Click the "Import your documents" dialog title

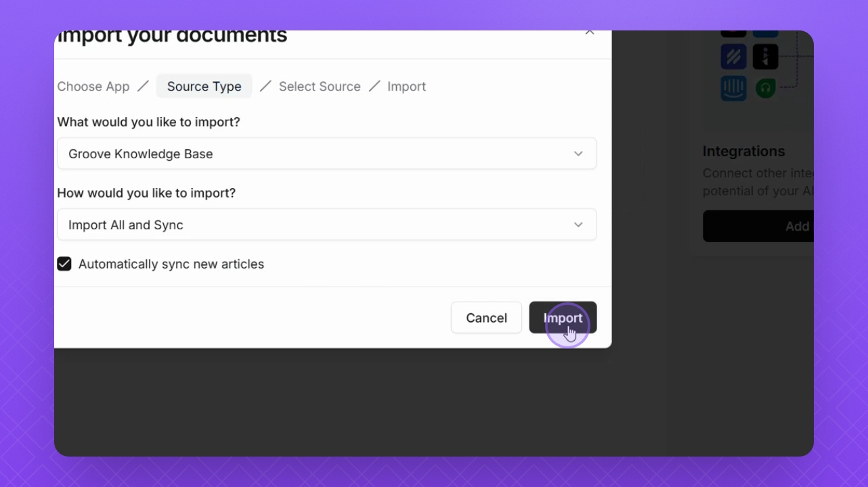pyautogui.click(x=172, y=36)
